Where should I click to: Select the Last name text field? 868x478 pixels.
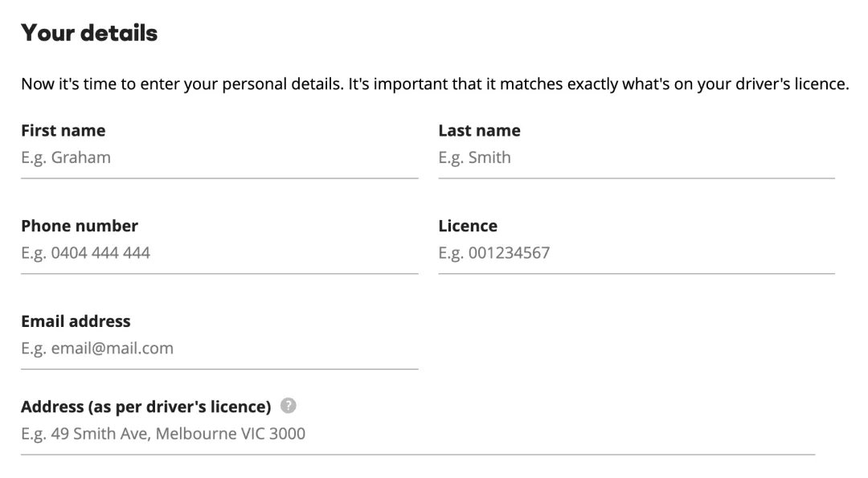(637, 157)
